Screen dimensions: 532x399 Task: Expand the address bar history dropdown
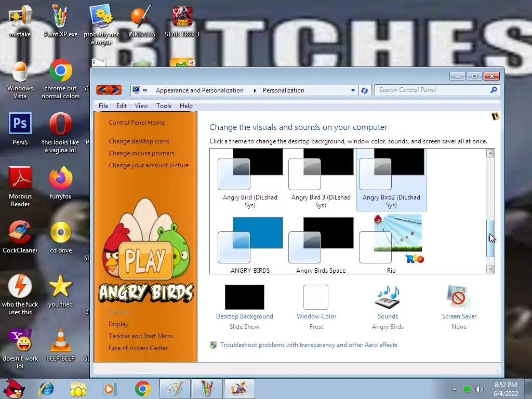(x=353, y=90)
